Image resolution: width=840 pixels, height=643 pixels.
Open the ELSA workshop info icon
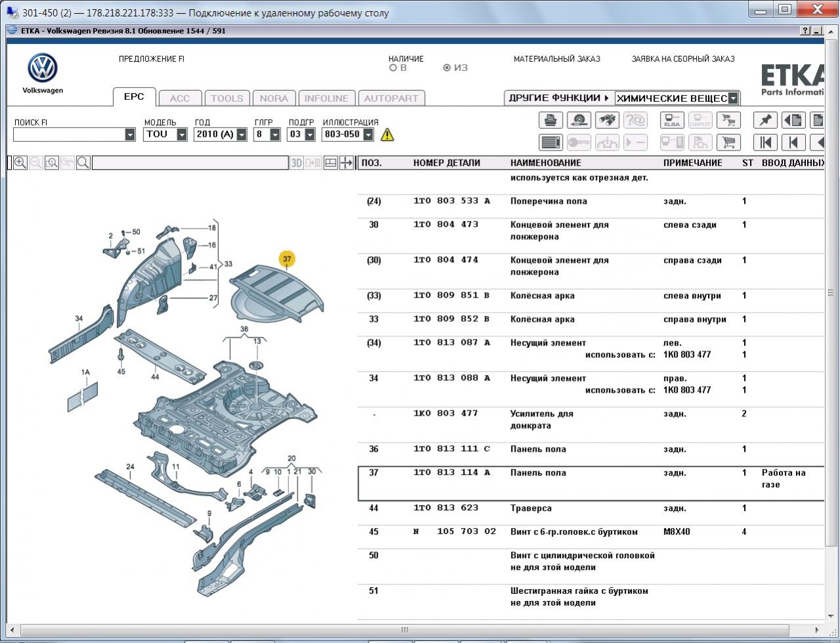(672, 120)
